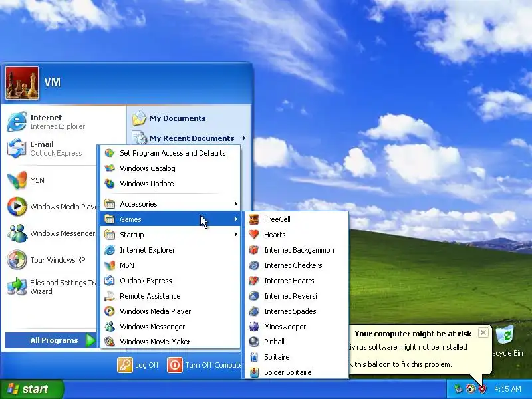This screenshot has height=399, width=532.
Task: Choose Internet Explorer in All Programs list
Action: 171,250
